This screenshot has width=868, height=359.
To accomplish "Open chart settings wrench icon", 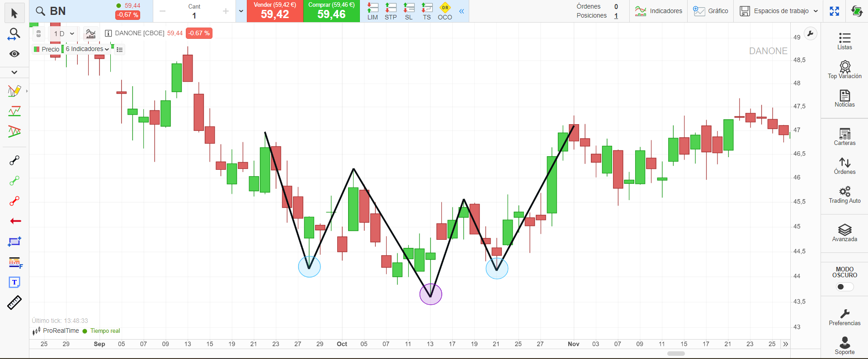I will pyautogui.click(x=811, y=33).
